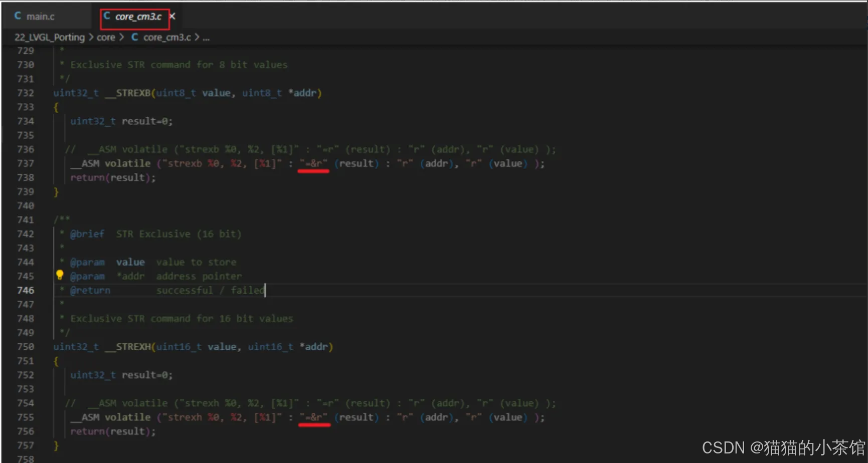
Task: Click on __STREXB function name
Action: [x=128, y=93]
